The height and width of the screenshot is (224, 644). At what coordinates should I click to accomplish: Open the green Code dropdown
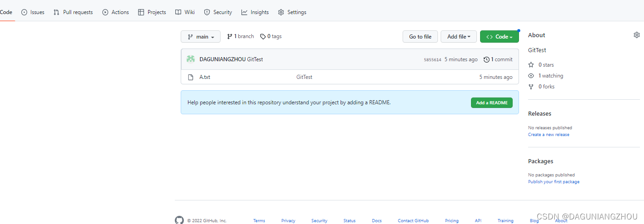[x=499, y=37]
